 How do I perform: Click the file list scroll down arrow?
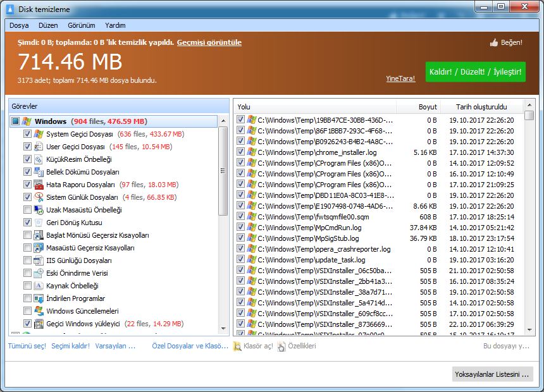point(529,330)
